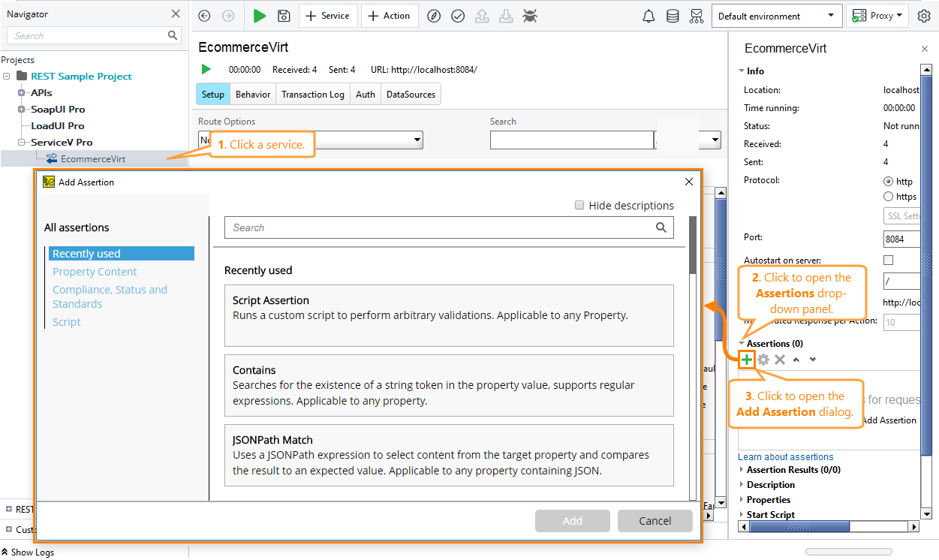This screenshot has height=560, width=939.
Task: Open the Proxy dropdown menu
Action: pos(877,16)
